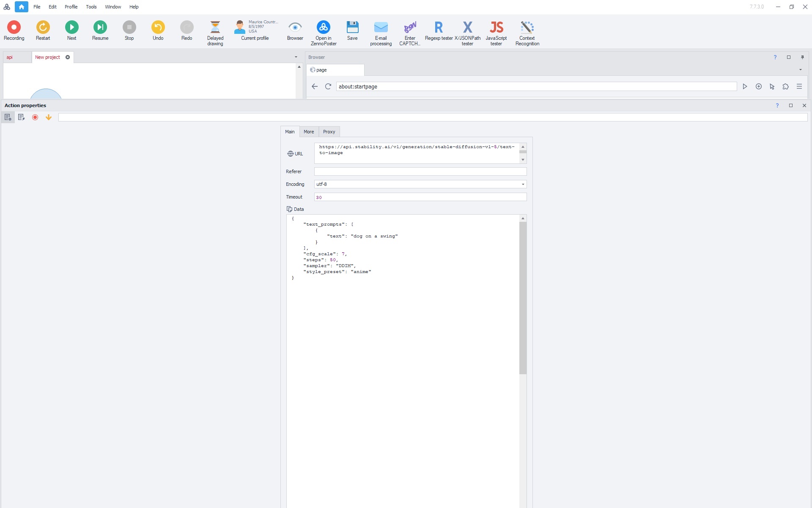
Task: Undo the last action
Action: click(x=158, y=30)
